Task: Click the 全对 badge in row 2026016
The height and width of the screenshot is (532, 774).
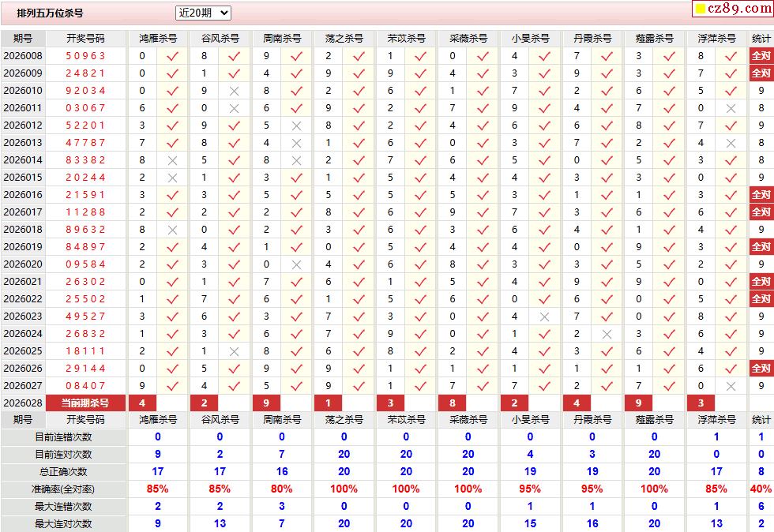Action: tap(761, 194)
